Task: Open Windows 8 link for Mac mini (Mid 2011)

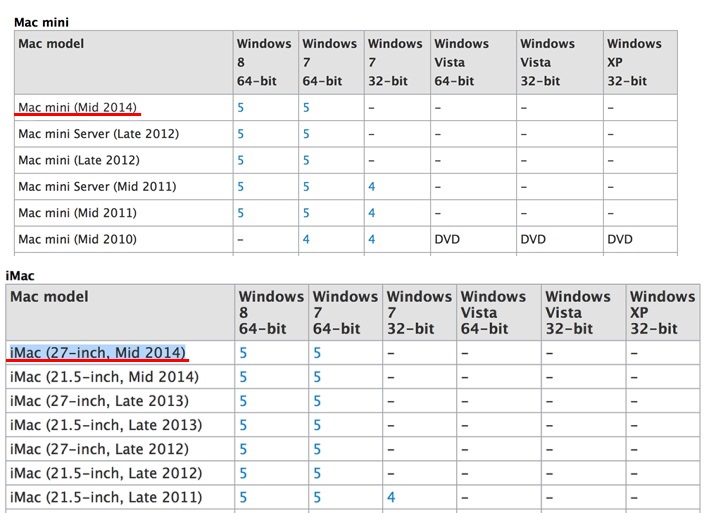Action: [241, 213]
